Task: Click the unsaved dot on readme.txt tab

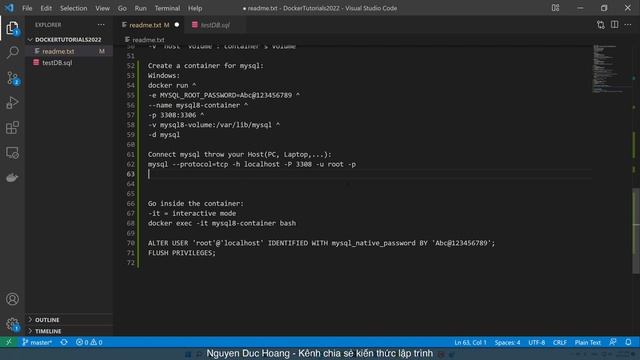Action: [x=177, y=25]
